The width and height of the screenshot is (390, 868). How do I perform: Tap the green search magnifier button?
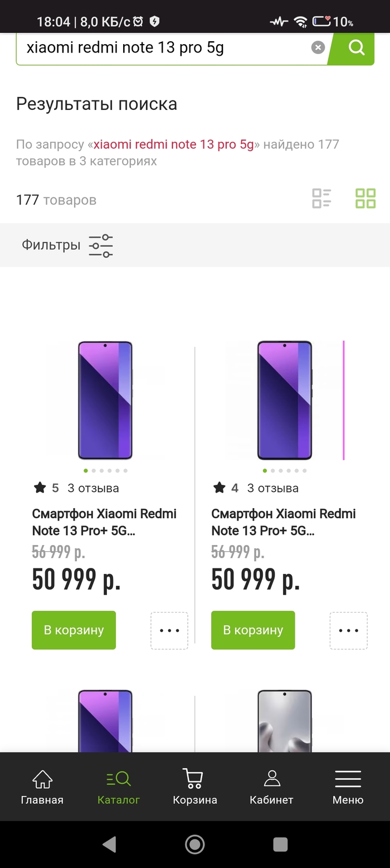click(356, 48)
